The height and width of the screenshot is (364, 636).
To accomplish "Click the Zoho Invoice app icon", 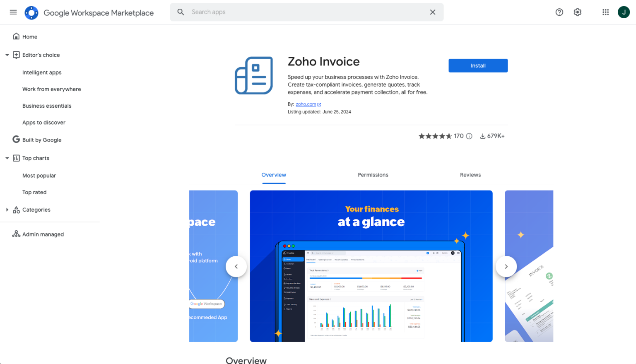I will (254, 75).
